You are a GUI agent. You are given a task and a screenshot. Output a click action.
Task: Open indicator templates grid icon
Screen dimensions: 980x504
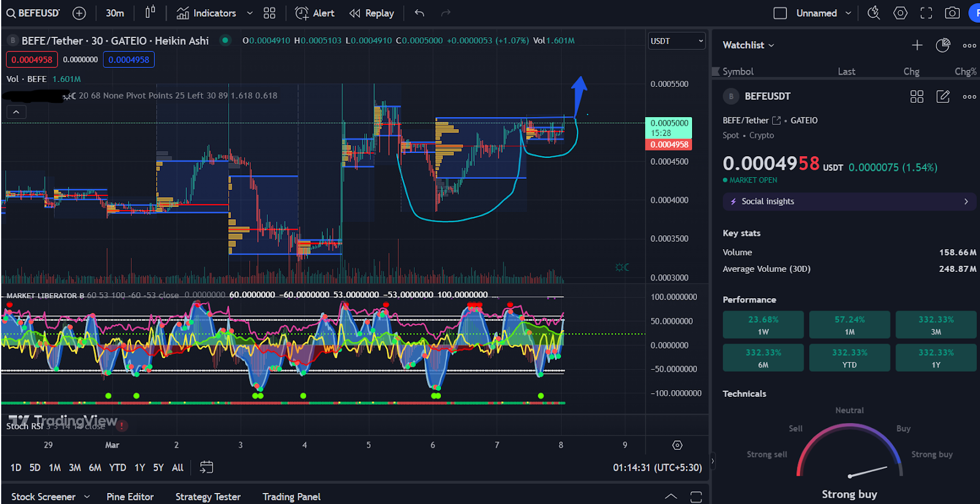[269, 13]
